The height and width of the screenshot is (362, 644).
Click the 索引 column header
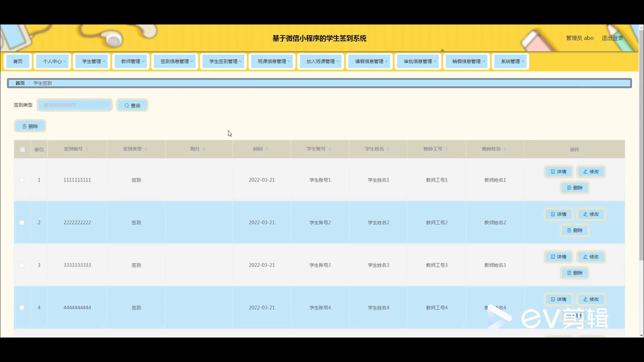click(39, 149)
